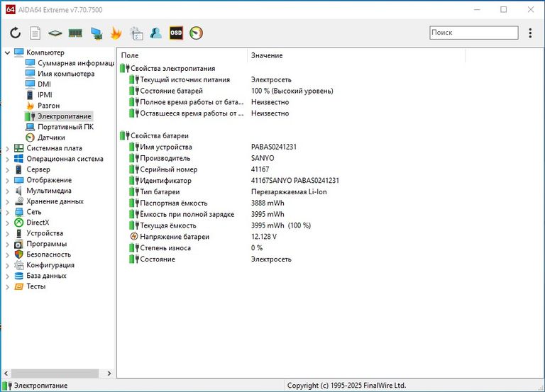Toggle the OSD panel icon

point(176,33)
